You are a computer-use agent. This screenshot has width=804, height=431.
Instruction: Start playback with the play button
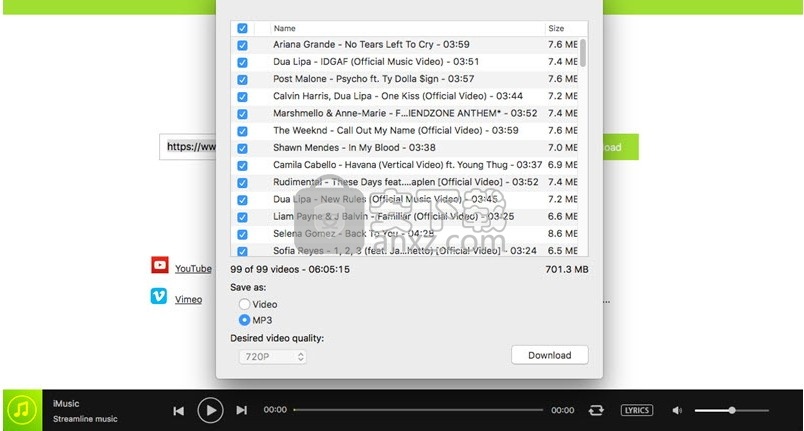pyautogui.click(x=210, y=410)
